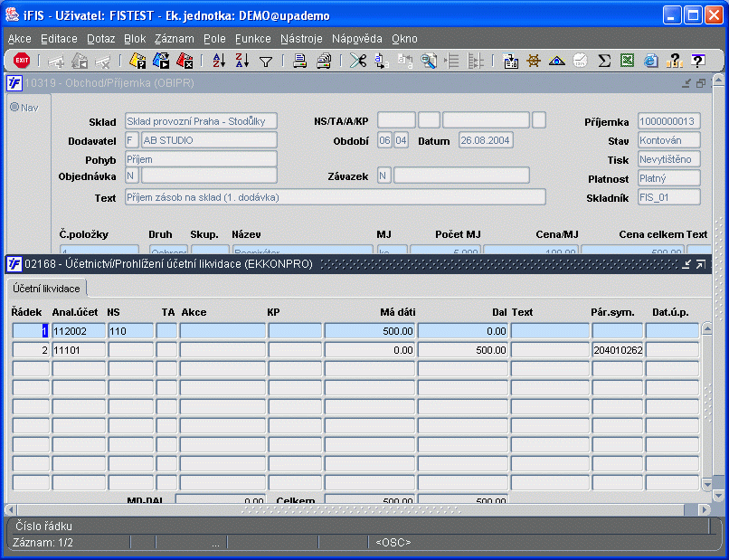Viewport: 729px width, 560px height.
Task: Click the Pohyb field showing Příjem
Action: [201, 159]
